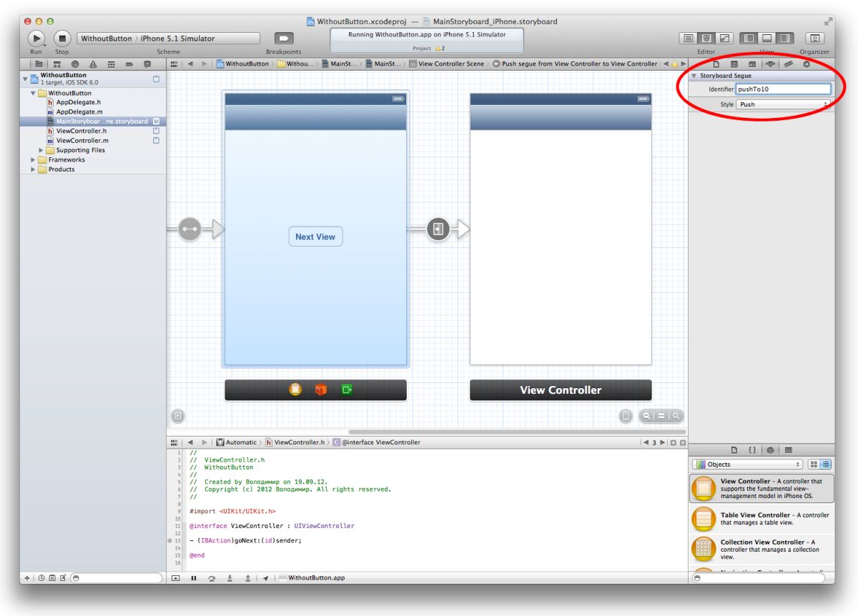Screen dimensions: 858x616
Task: Open the Objects library dropdown
Action: (x=747, y=465)
